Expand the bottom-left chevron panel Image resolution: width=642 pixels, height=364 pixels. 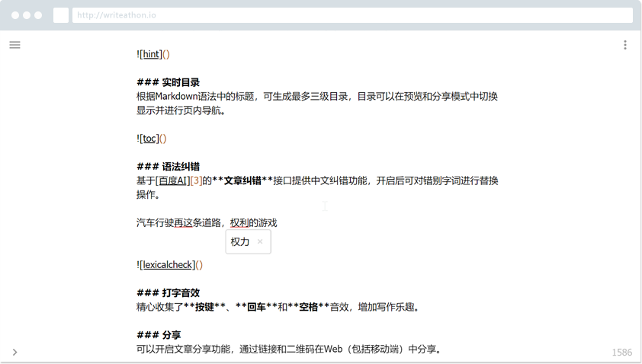tap(14, 352)
